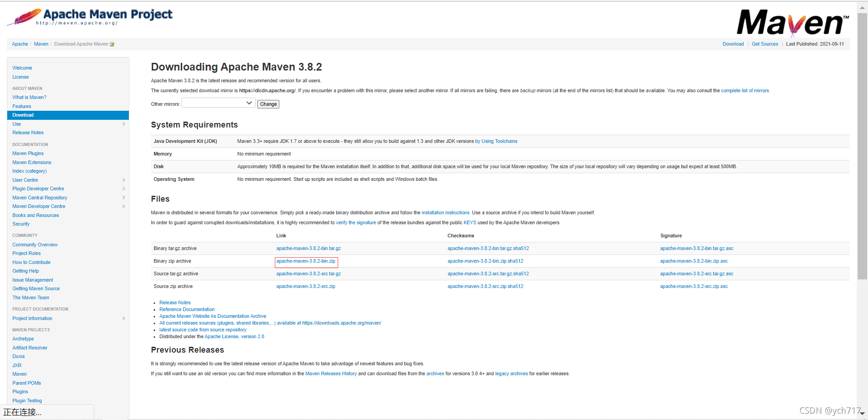The height and width of the screenshot is (420, 868).
Task: Open Archetype project link
Action: (x=23, y=339)
